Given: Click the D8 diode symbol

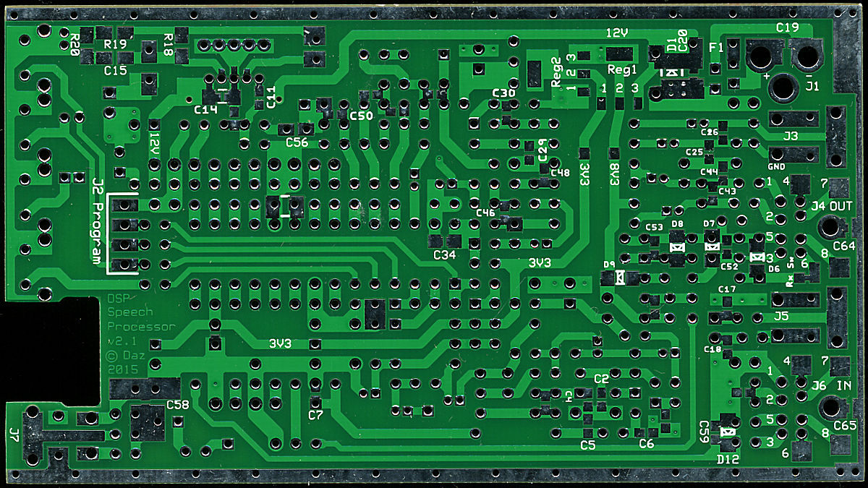Looking at the screenshot, I should 678,247.
